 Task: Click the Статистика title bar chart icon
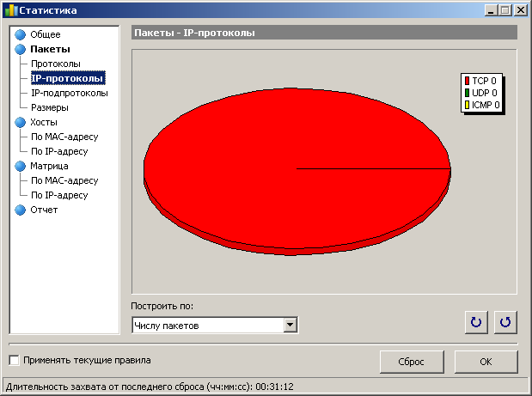pos(11,10)
